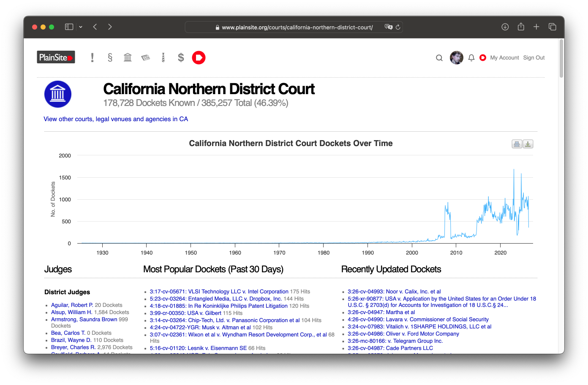The height and width of the screenshot is (385, 588).
Task: Download the dockets chart
Action: tap(528, 144)
